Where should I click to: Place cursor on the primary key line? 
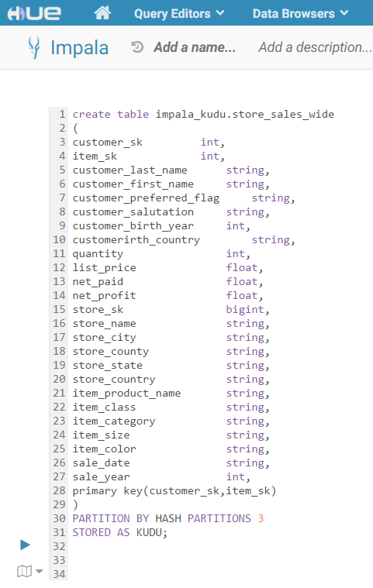pos(174,490)
